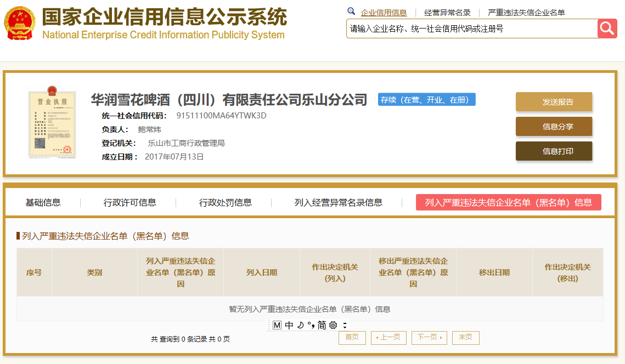Open the 列入经营异常名录信息 tab
This screenshot has height=364, width=625.
(339, 203)
